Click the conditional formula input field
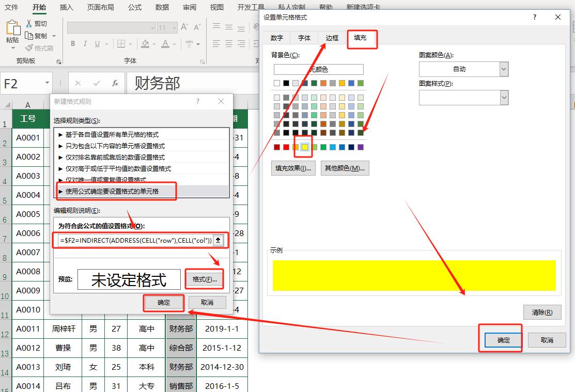575x392 pixels. [x=135, y=240]
